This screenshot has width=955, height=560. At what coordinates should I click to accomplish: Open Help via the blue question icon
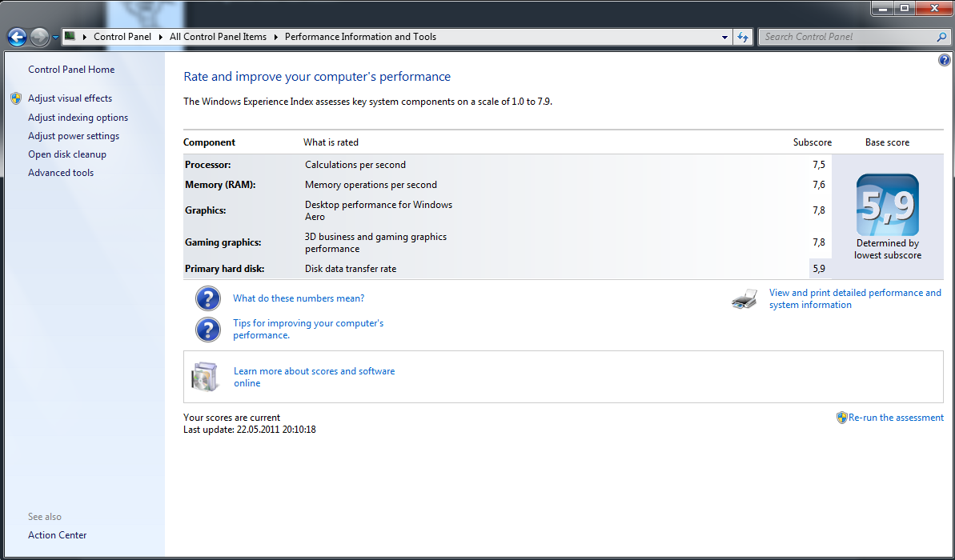coord(944,60)
